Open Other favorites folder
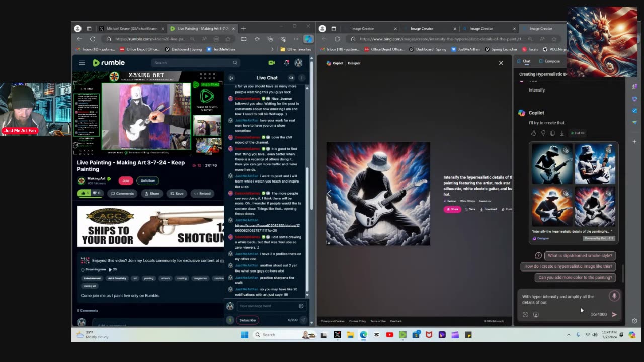The image size is (644, 362). coord(295,49)
